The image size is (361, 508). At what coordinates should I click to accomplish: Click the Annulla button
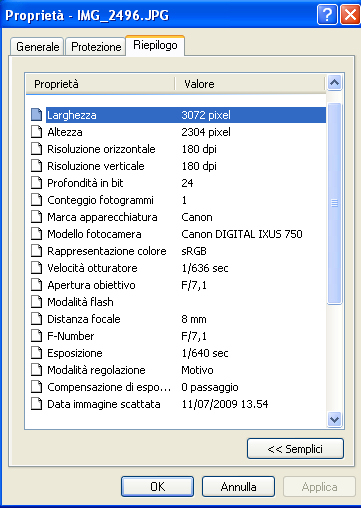[238, 487]
